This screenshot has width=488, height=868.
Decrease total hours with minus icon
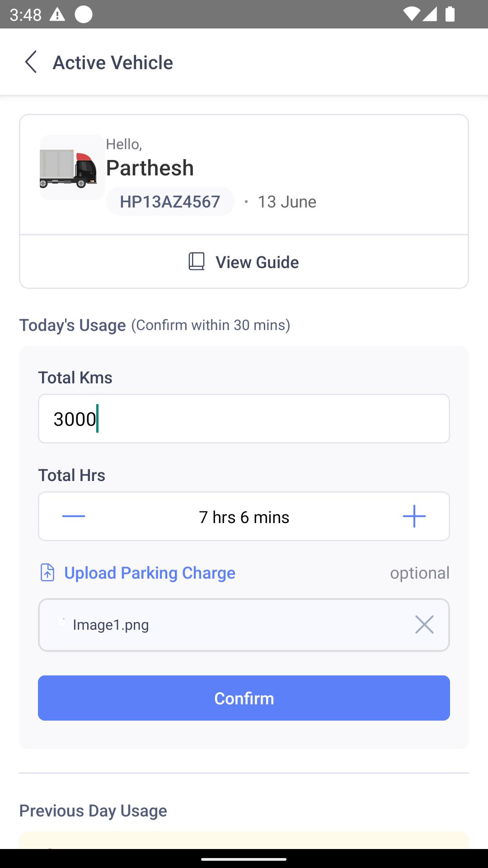74,516
